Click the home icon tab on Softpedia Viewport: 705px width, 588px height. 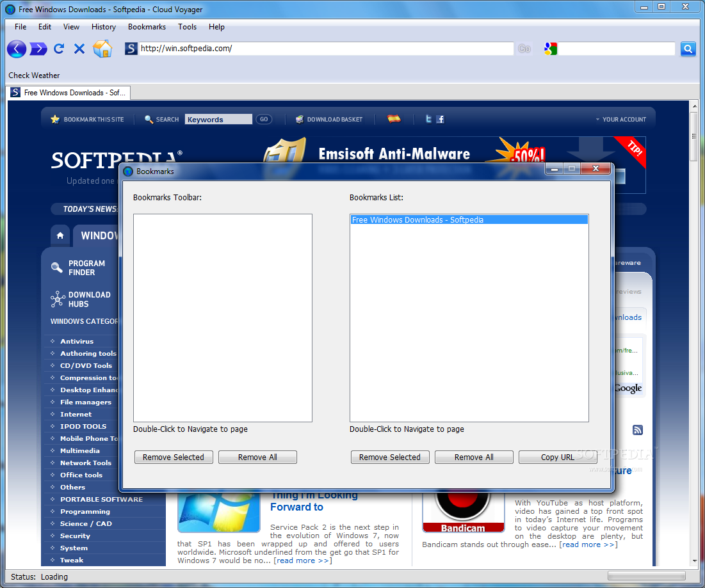coord(60,235)
